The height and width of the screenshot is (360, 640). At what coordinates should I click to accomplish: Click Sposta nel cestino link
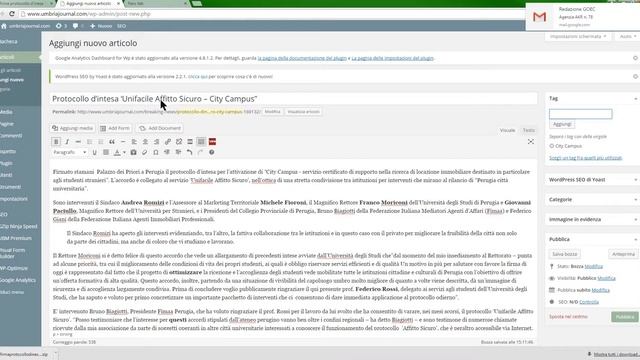[568, 317]
